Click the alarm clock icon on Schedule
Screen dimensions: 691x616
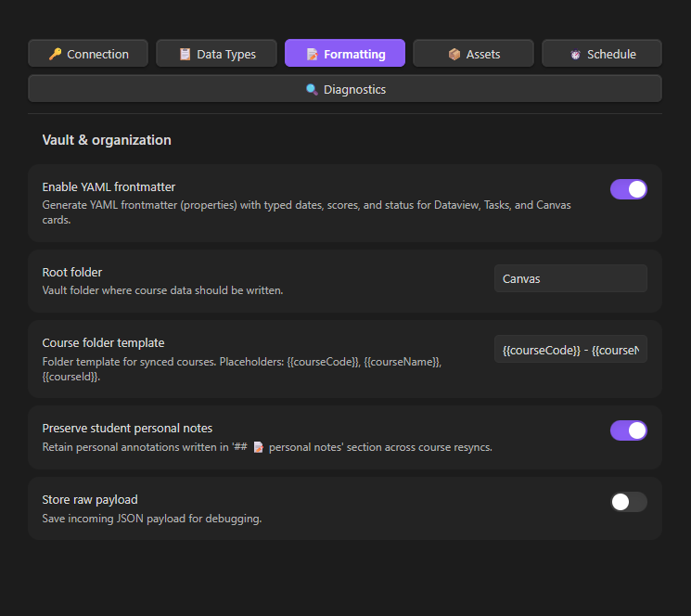pyautogui.click(x=575, y=54)
